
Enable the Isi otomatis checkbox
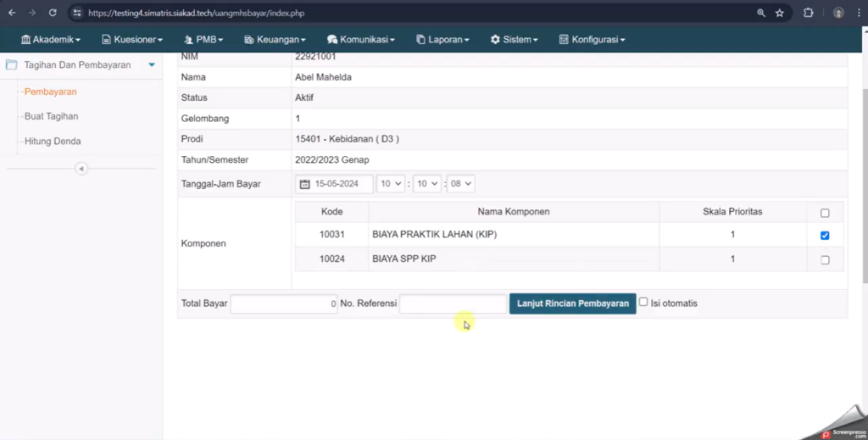pyautogui.click(x=643, y=302)
